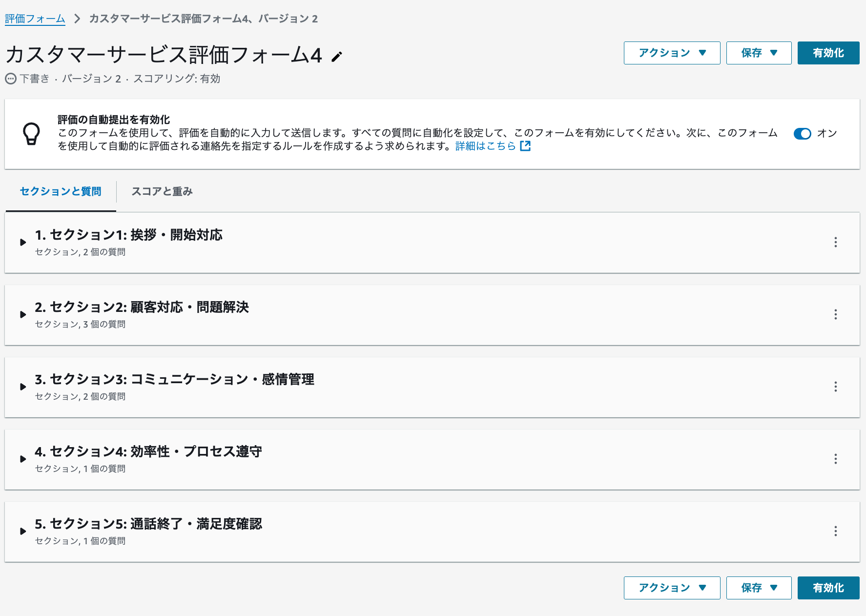Screen dimensions: 866x616
Task: Click the draft status icon next to 下書き
Action: (10, 79)
